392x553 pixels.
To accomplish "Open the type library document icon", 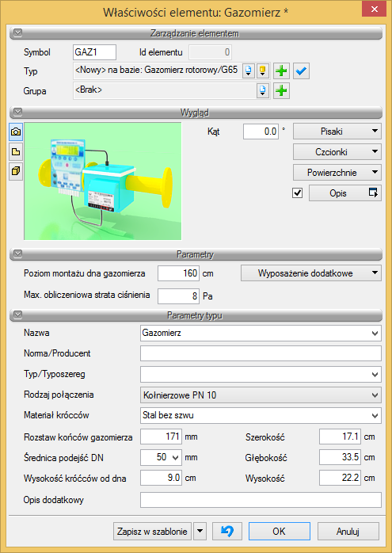I will pos(249,71).
